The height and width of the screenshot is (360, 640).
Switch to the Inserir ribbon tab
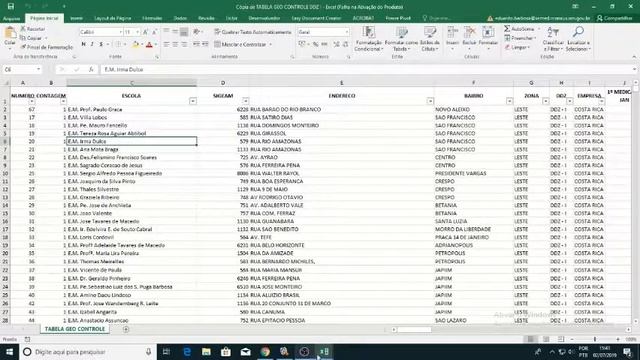click(x=76, y=18)
